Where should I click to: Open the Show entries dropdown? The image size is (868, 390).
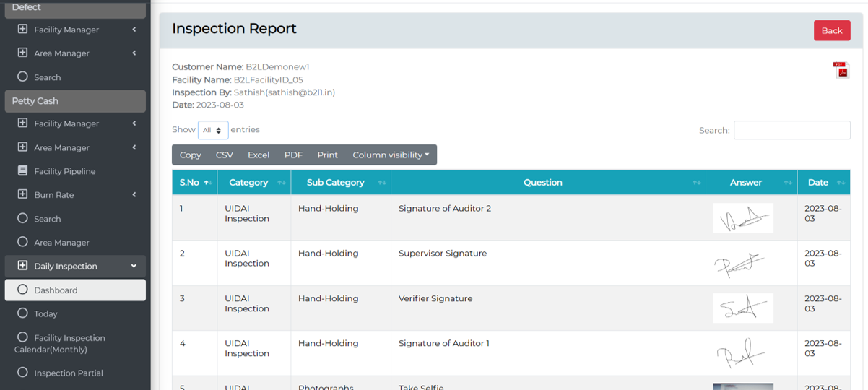[x=213, y=130]
